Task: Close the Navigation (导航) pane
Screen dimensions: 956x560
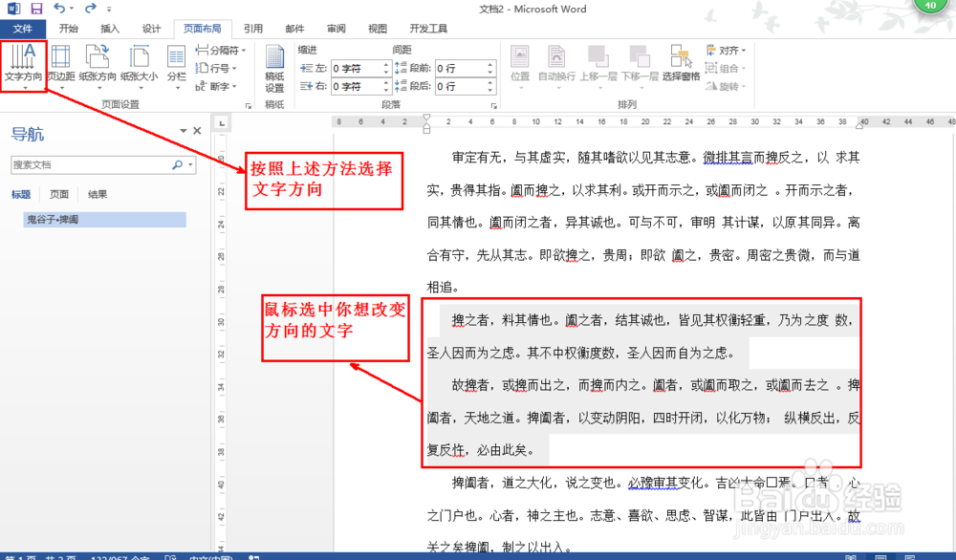Action: pos(197,130)
